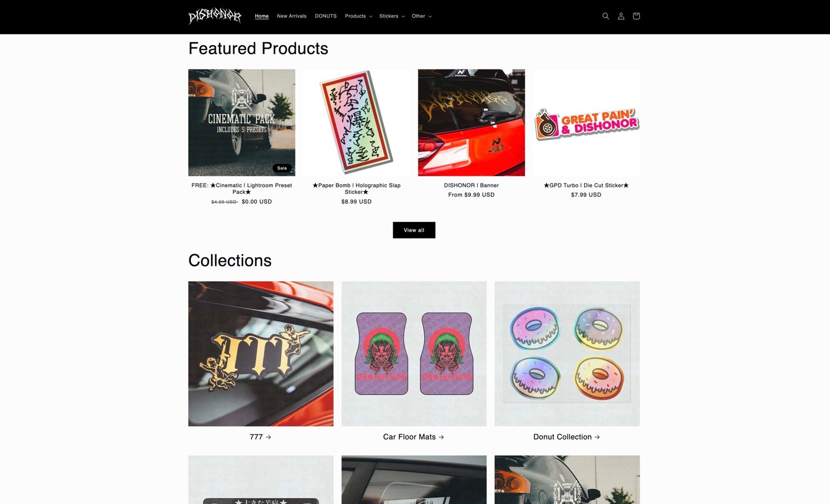Click the DISHONOR logo

click(215, 16)
